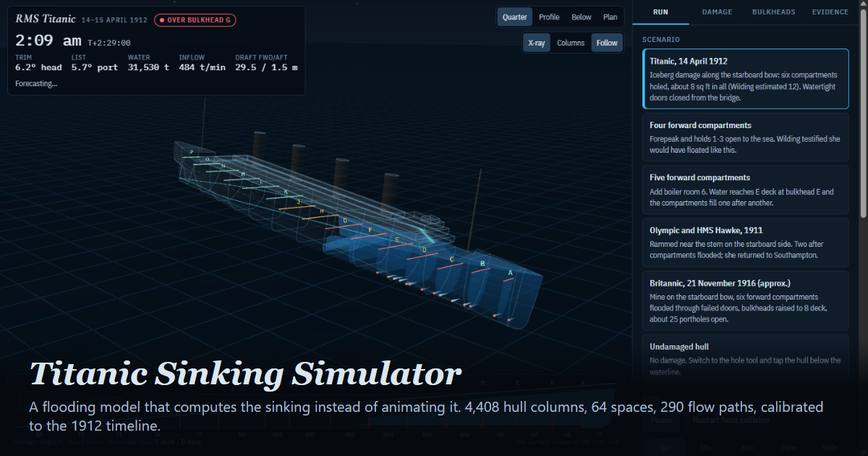
Task: Select Four forward compartments scenario
Action: click(x=745, y=138)
